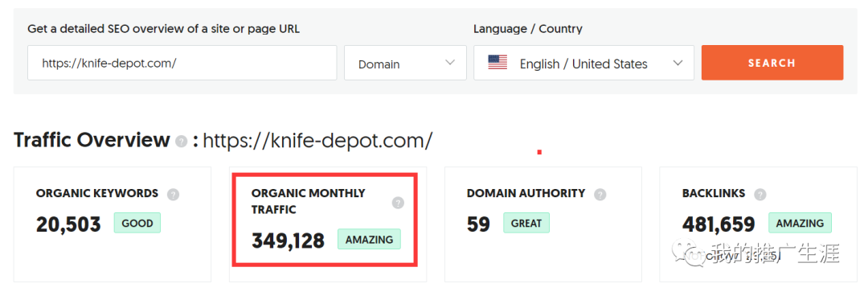Click the 481,659 backlinks value
The height and width of the screenshot is (292, 868).
click(719, 224)
